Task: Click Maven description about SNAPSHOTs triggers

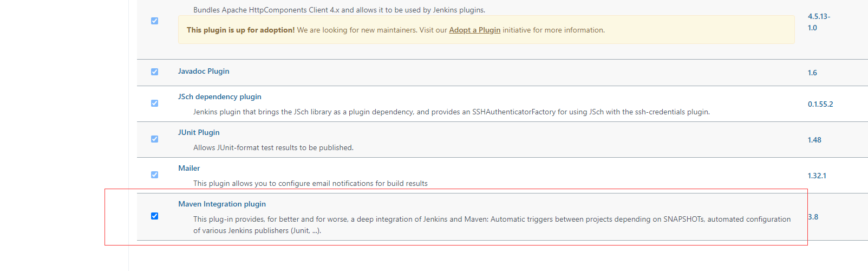Action: 492,225
